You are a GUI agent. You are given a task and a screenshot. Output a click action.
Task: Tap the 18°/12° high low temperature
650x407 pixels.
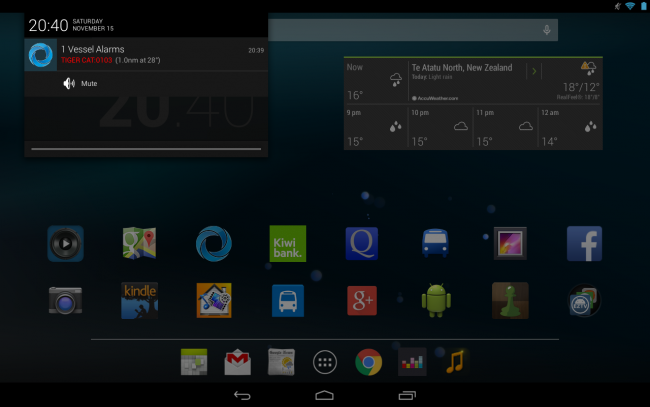pyautogui.click(x=581, y=87)
